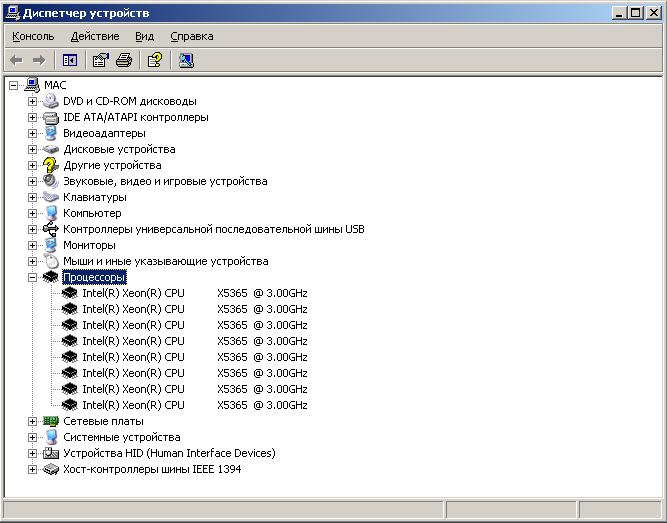
Task: Select Контроллеры универсальной последовательной шины USB label
Action: (x=214, y=229)
